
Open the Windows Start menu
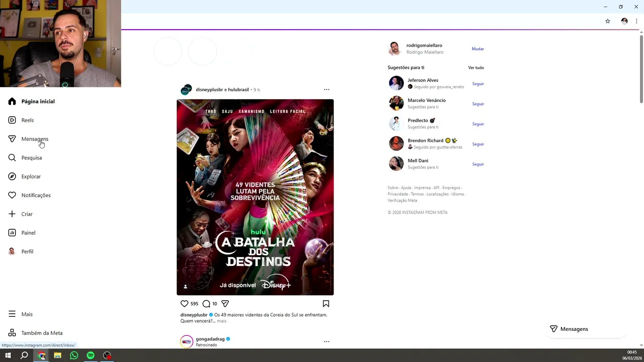pos(8,355)
